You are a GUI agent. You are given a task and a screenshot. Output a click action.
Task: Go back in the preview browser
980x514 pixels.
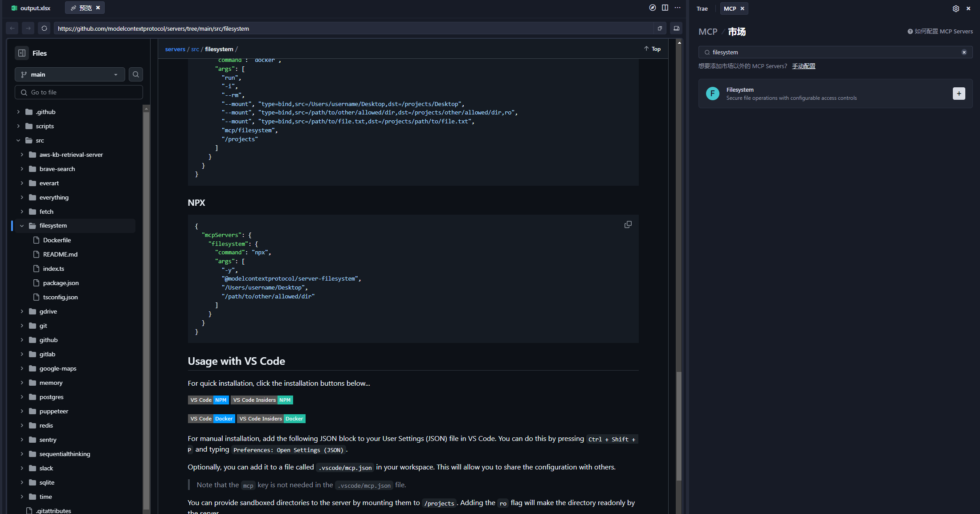pyautogui.click(x=12, y=29)
